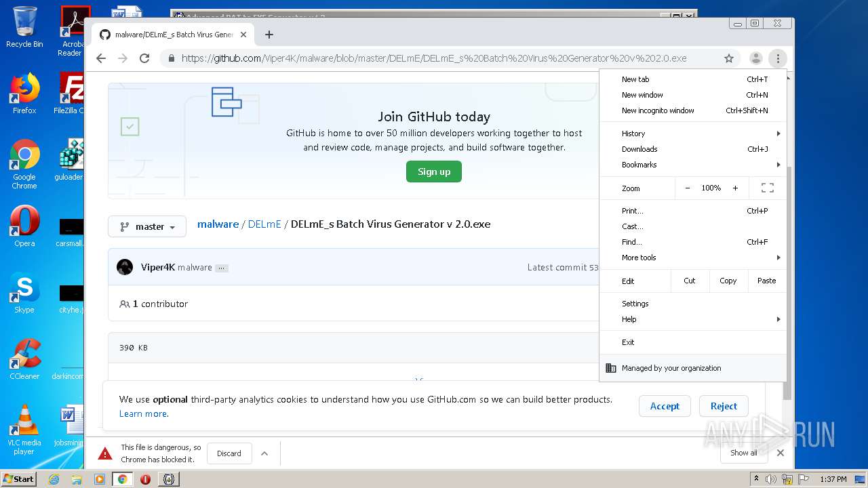Reject the optional cookies
The width and height of the screenshot is (868, 488).
pyautogui.click(x=724, y=406)
